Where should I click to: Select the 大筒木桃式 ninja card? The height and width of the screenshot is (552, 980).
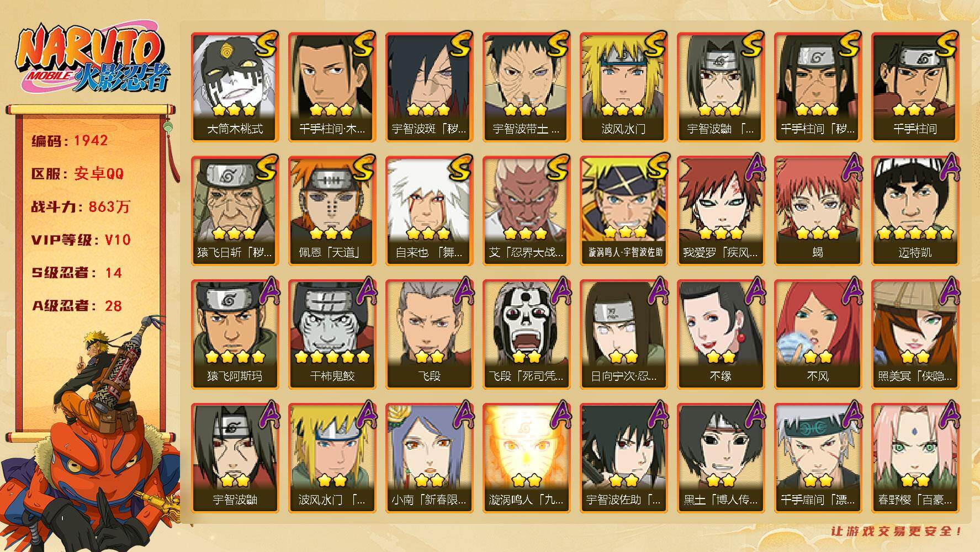point(235,87)
